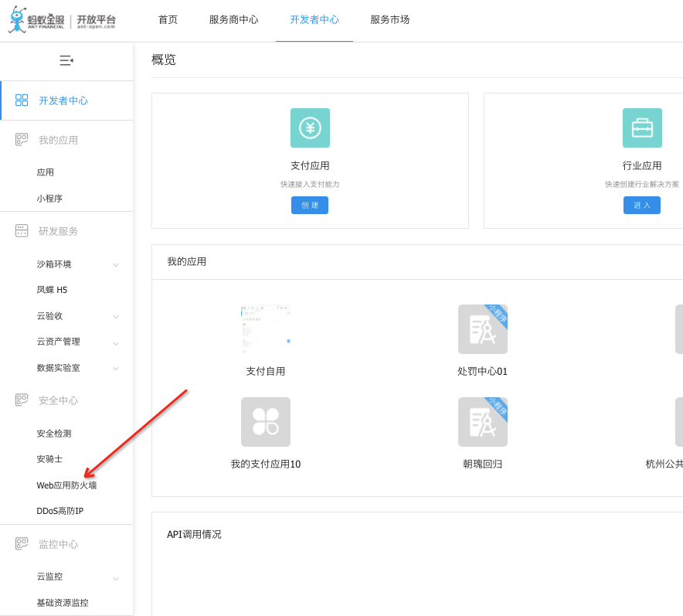This screenshot has height=616, width=683.
Task: Click the 处罚中心01 app name
Action: 483,371
